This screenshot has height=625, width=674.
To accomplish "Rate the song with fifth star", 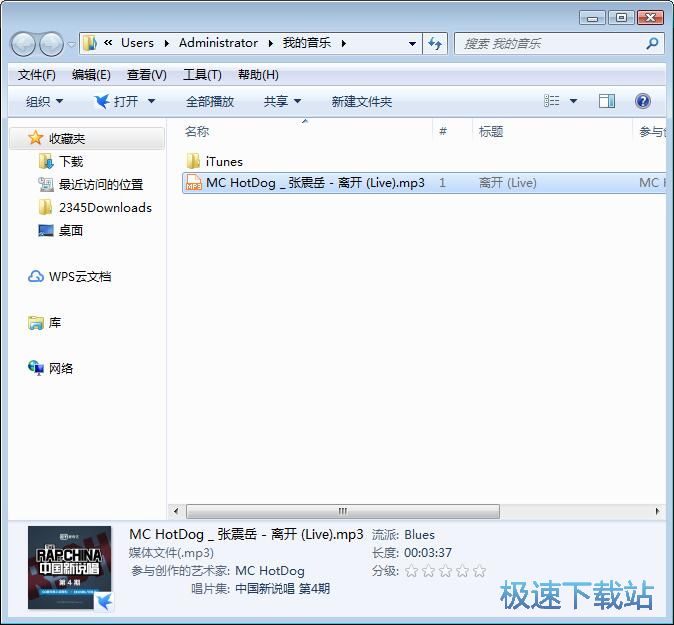I will [x=479, y=571].
